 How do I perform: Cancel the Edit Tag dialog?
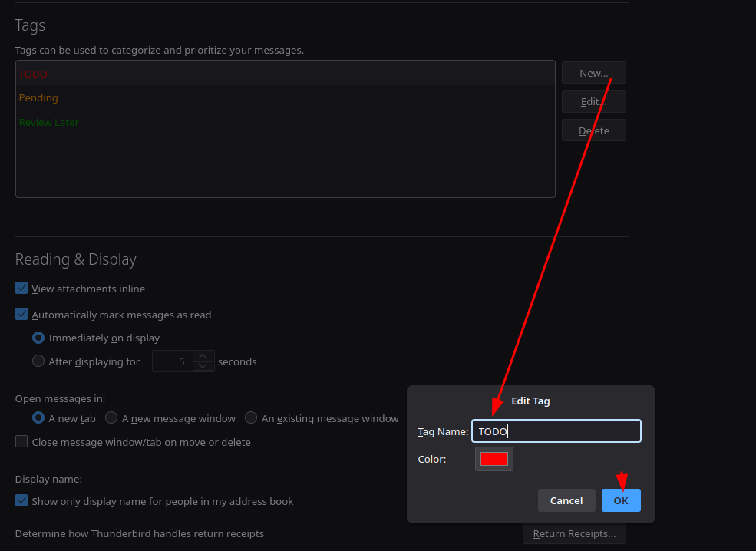point(566,500)
